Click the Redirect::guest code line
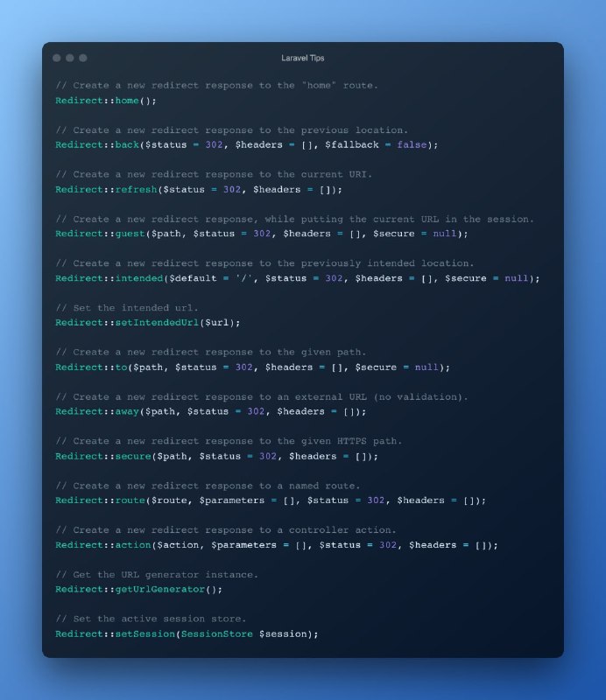This screenshot has height=700, width=606. coord(262,234)
